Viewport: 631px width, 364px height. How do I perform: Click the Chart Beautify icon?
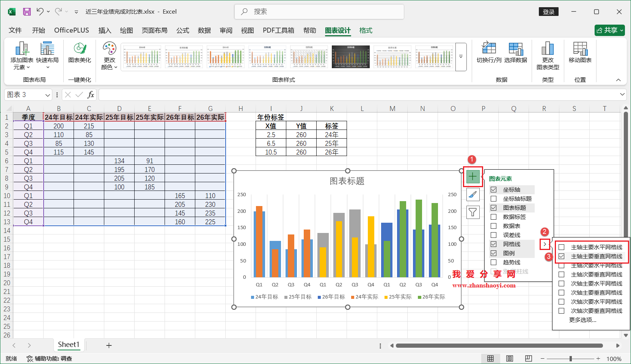point(80,52)
